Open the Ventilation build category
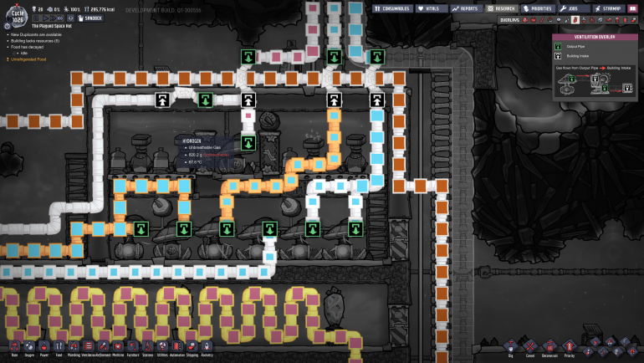The image size is (644, 363). [89, 348]
